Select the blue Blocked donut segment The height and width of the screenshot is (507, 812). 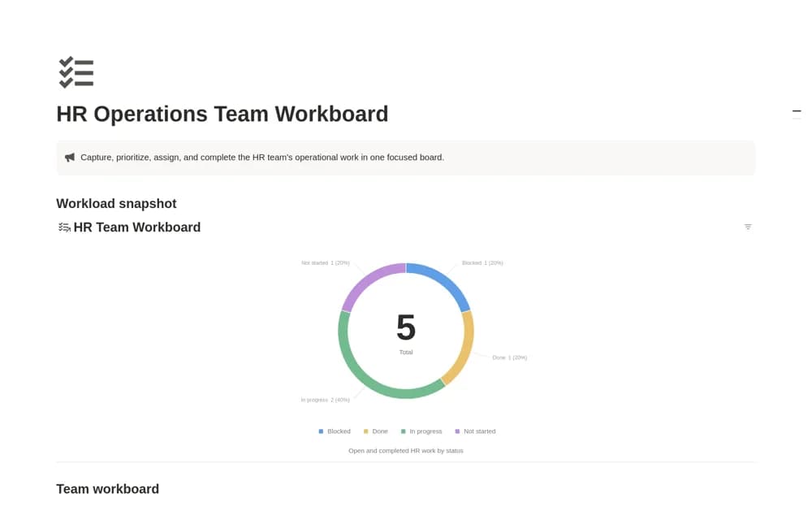pyautogui.click(x=444, y=282)
